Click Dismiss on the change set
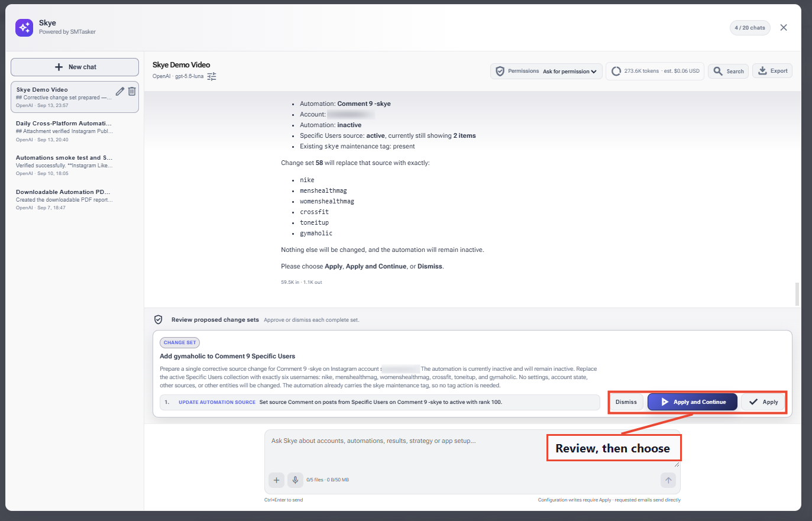 tap(626, 402)
